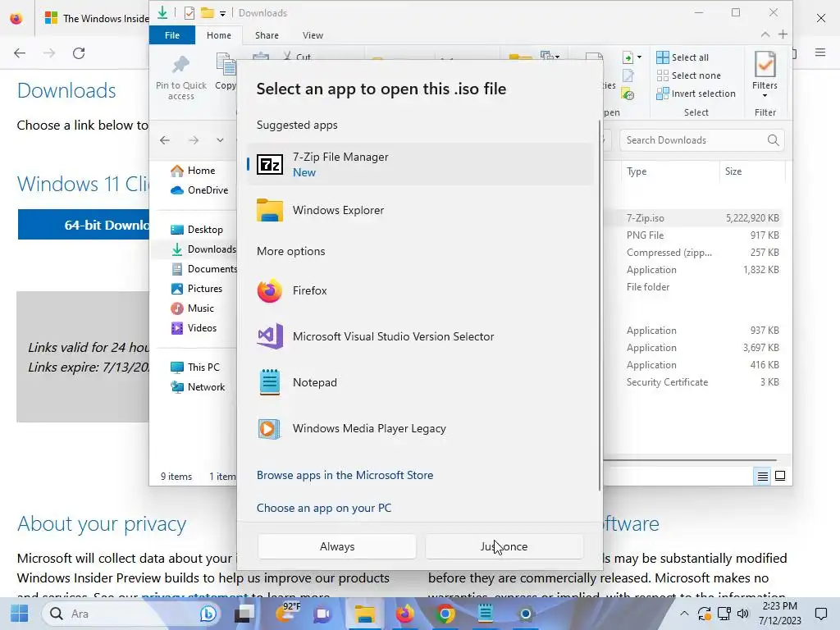Select 7-Zip File Manager app

[420, 164]
